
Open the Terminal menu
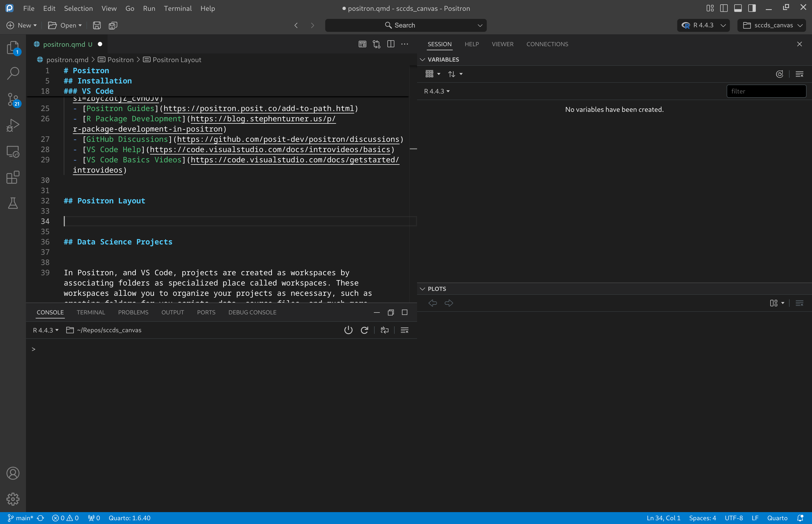(x=178, y=8)
